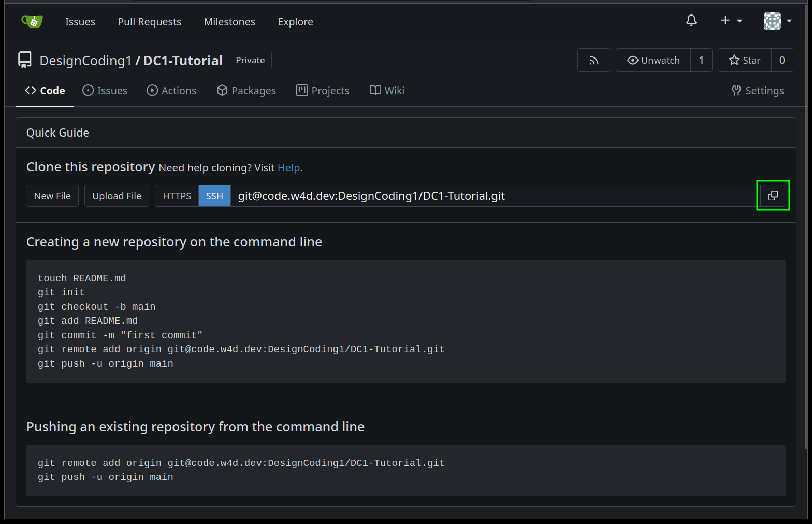Open the Wiki tab

tap(387, 91)
